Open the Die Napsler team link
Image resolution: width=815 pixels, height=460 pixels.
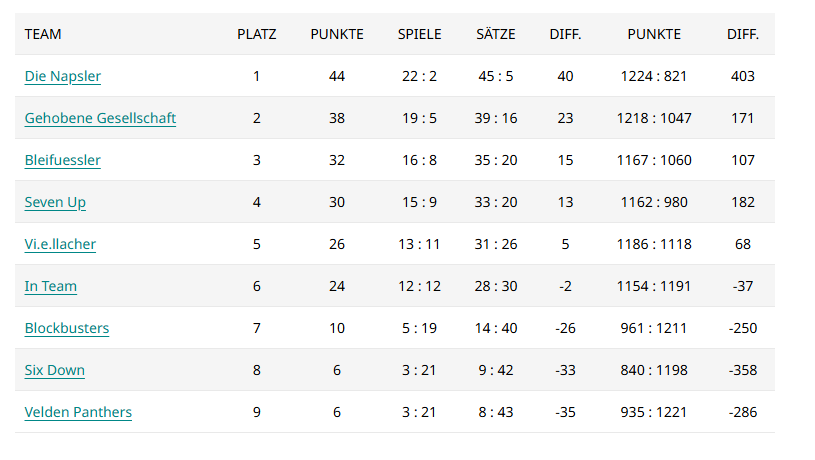coord(62,76)
